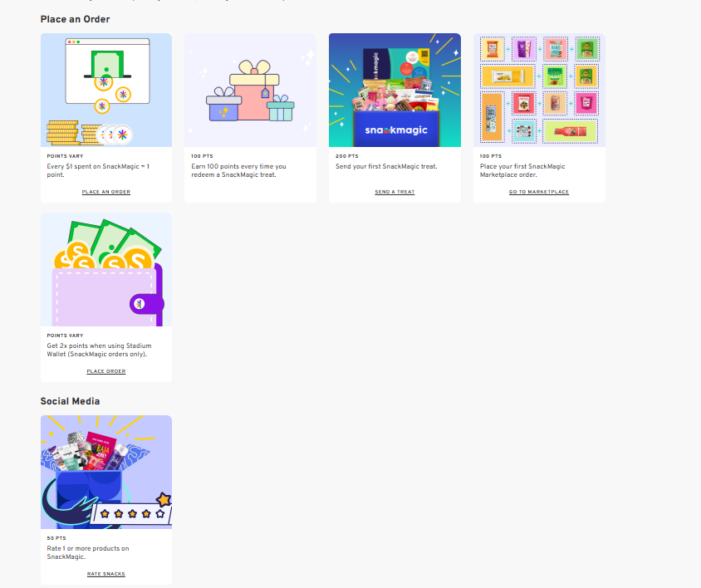This screenshot has height=588, width=701.
Task: Click the marketplace snack grid image
Action: (x=539, y=90)
